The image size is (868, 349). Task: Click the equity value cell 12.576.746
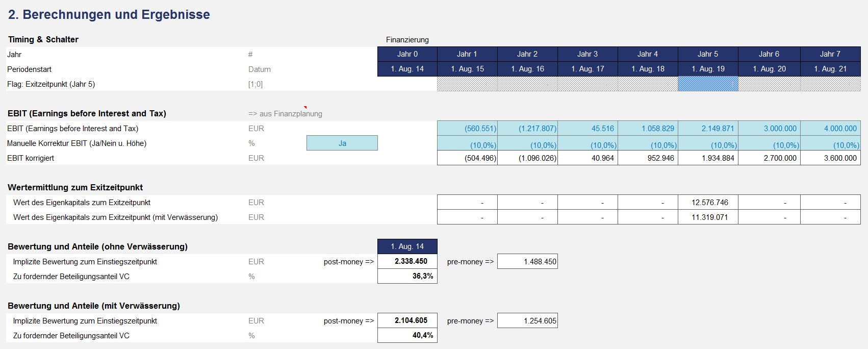click(x=708, y=203)
